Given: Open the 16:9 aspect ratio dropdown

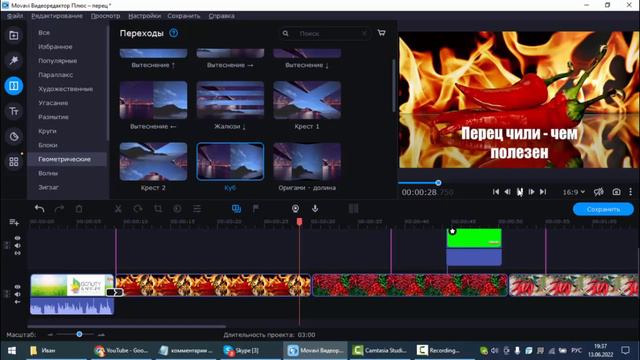Looking at the screenshot, I should pos(573,192).
